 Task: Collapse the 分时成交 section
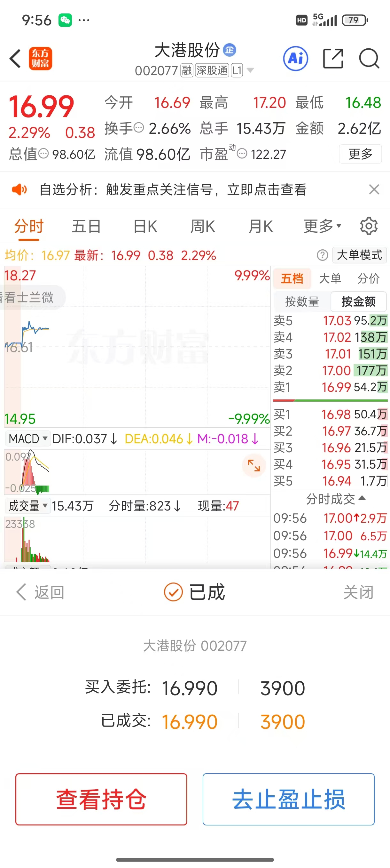[335, 499]
